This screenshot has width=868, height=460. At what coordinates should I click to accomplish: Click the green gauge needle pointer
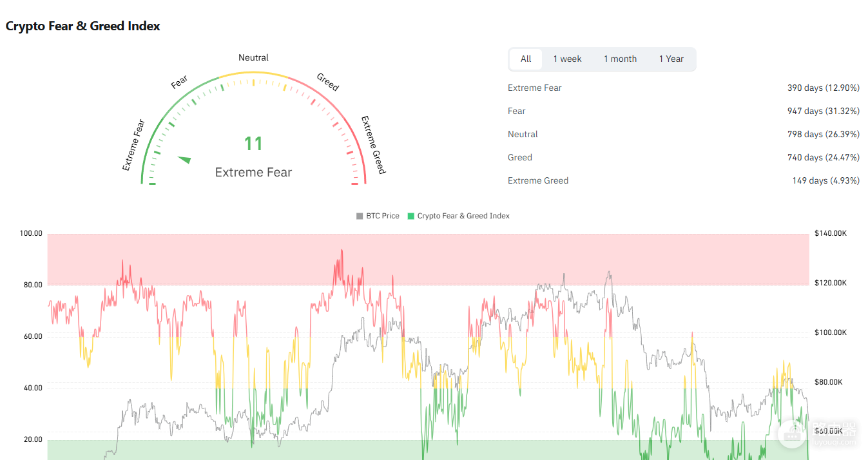tap(184, 159)
